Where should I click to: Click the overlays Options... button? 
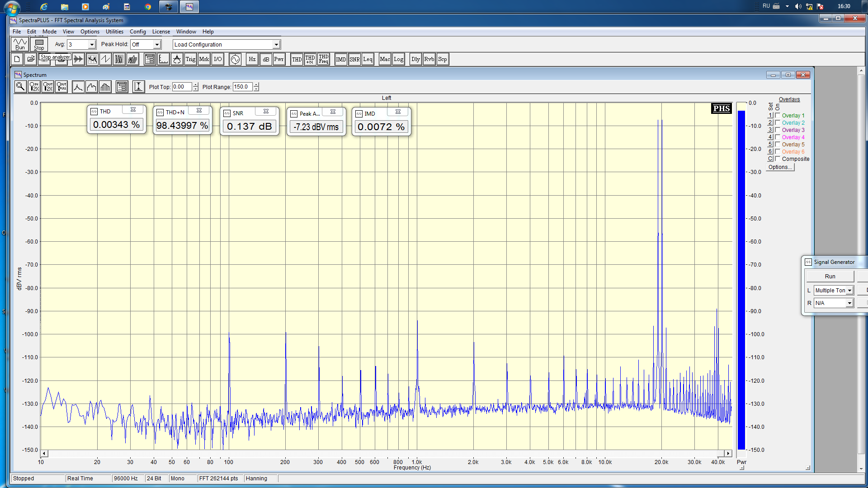[x=780, y=167]
